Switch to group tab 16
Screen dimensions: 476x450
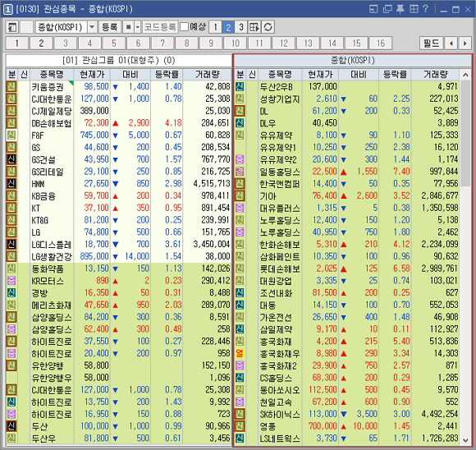click(381, 44)
